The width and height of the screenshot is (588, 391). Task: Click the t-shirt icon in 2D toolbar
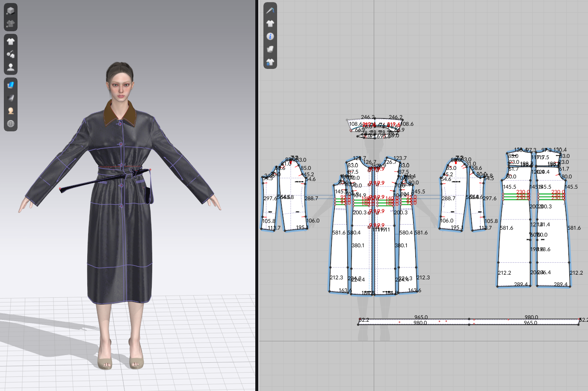click(x=270, y=24)
